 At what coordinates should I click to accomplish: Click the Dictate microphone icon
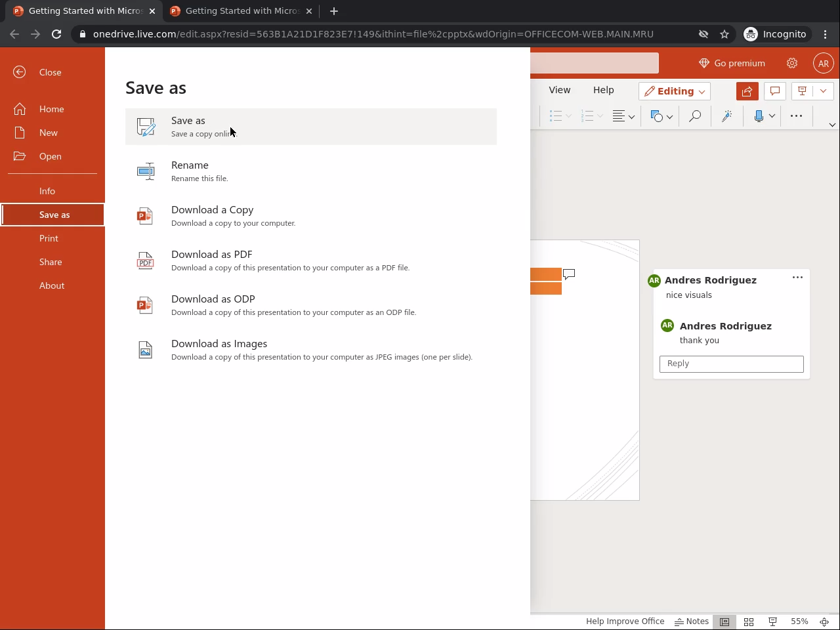pos(759,116)
